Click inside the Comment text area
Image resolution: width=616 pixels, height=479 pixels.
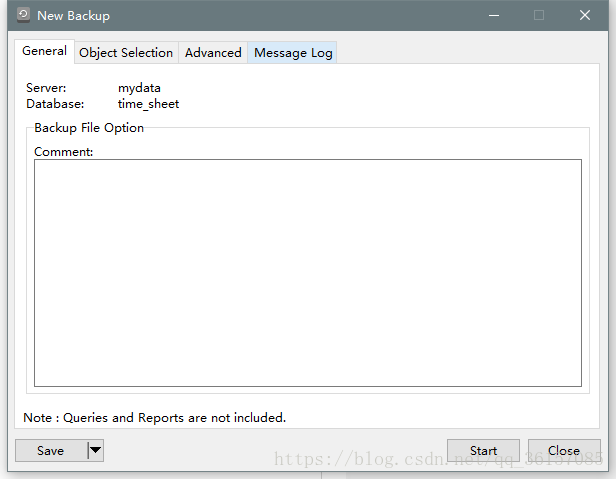coord(307,272)
